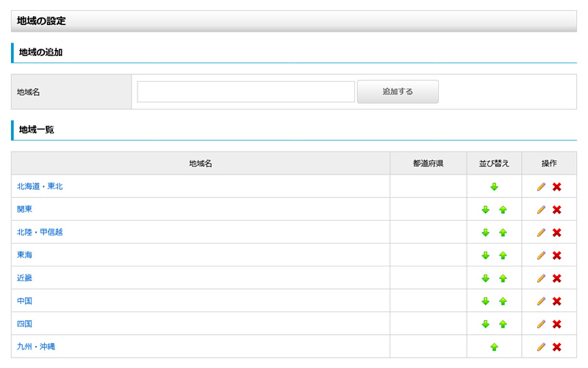Image resolution: width=588 pixels, height=368 pixels.
Task: Delete the 近畿 region row
Action: pyautogui.click(x=556, y=278)
